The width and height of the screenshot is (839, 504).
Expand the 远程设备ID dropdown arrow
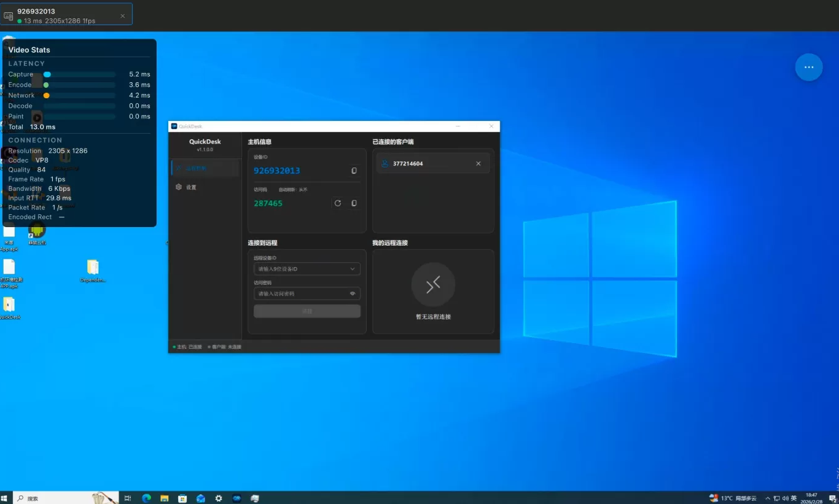tap(353, 269)
